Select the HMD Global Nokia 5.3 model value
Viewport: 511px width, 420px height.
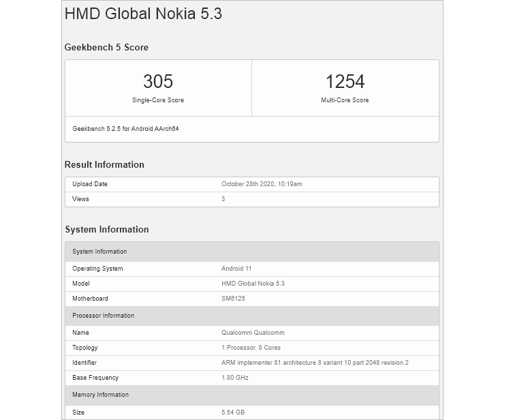(x=253, y=284)
